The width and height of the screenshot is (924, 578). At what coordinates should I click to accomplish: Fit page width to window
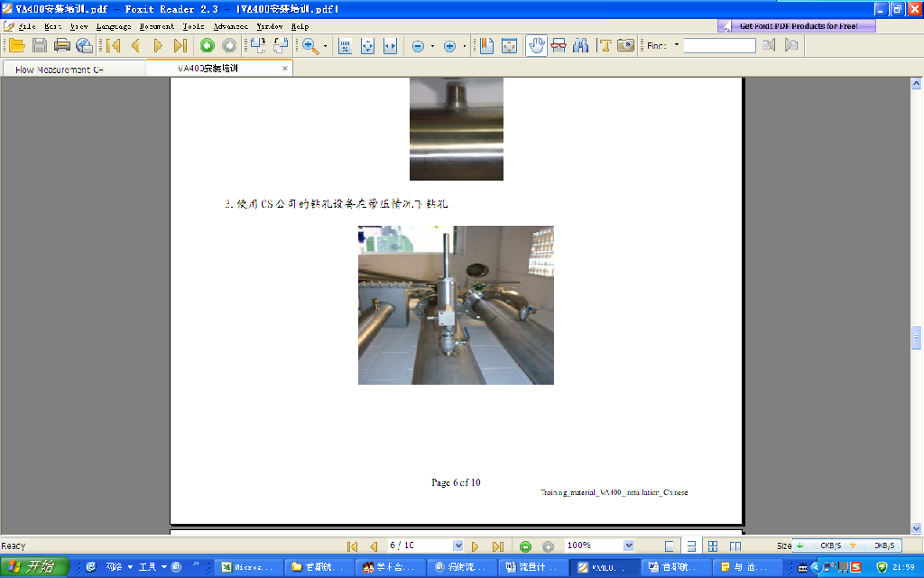[x=390, y=46]
